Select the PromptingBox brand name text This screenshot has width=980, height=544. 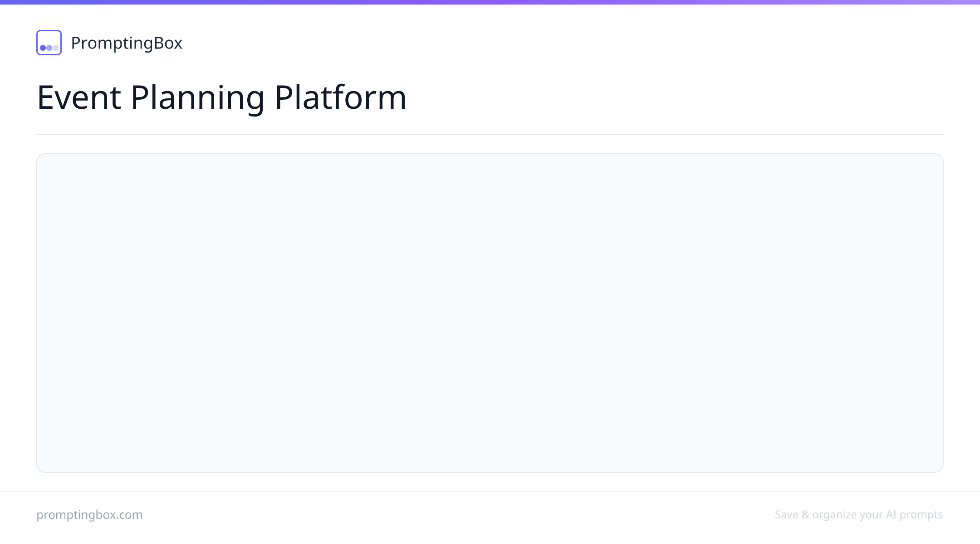127,43
